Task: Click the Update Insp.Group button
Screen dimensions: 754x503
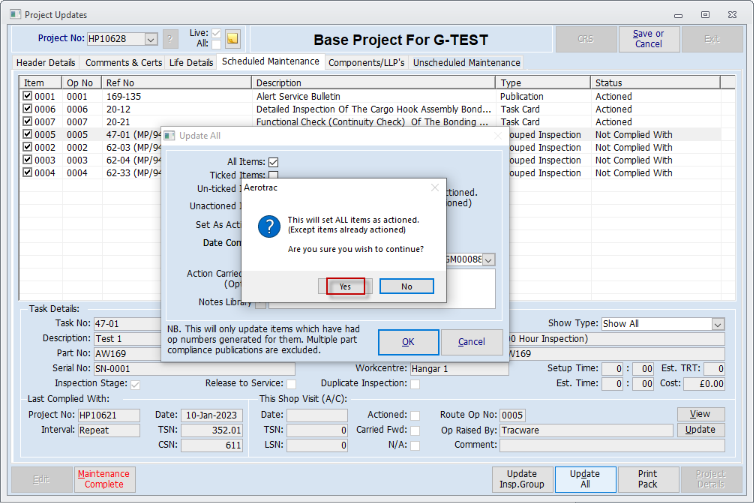Action: [522, 479]
